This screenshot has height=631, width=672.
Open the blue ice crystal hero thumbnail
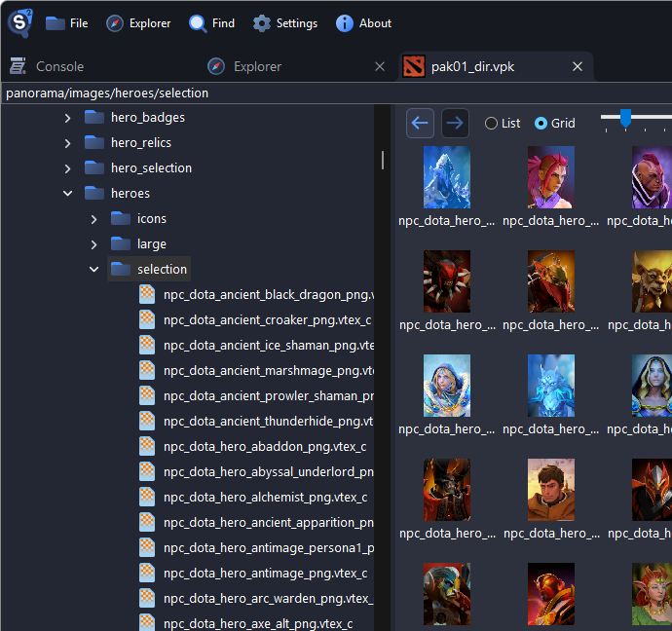point(447,177)
